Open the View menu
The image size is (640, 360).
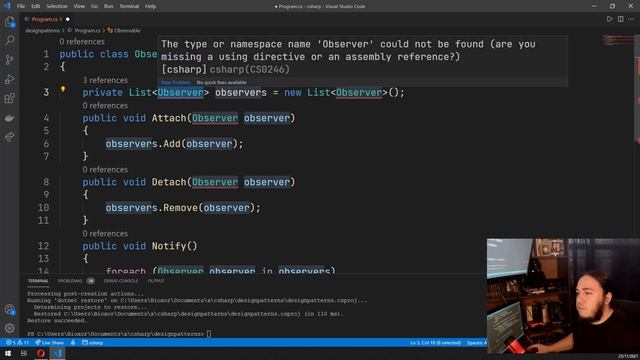coord(79,6)
